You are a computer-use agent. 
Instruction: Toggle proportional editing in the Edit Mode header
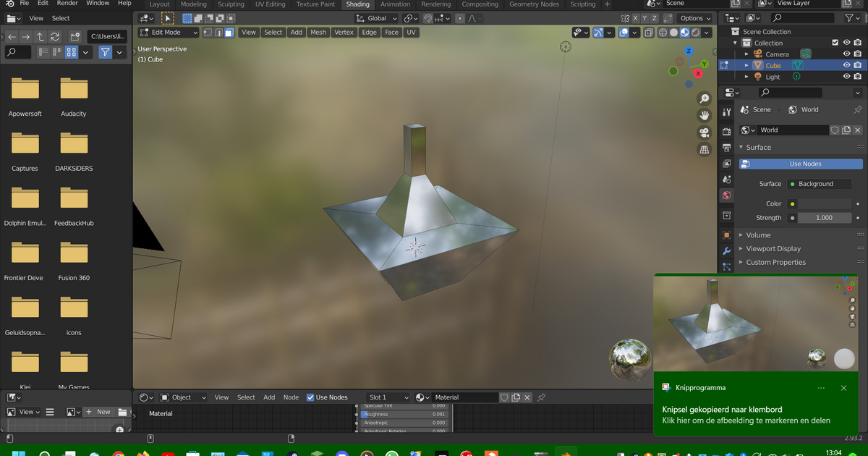click(460, 18)
